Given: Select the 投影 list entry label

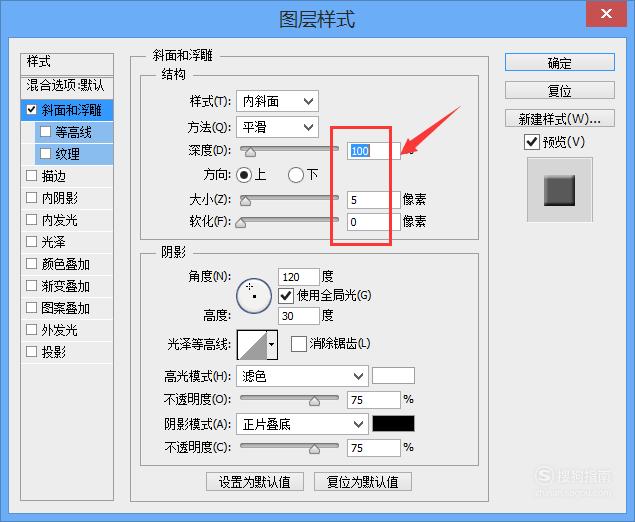Looking at the screenshot, I should coord(53,352).
